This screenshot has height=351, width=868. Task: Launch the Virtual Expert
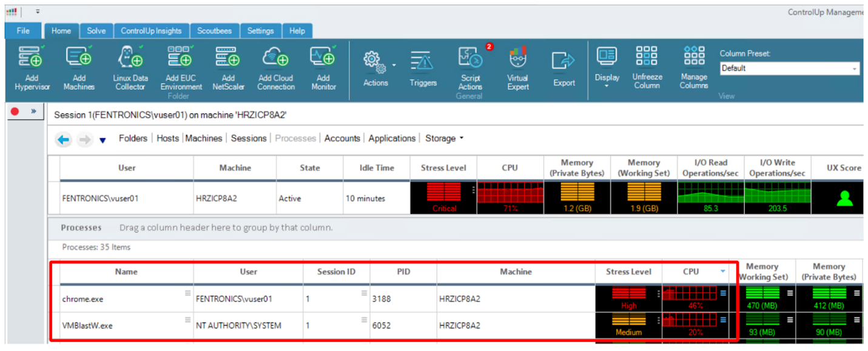517,68
